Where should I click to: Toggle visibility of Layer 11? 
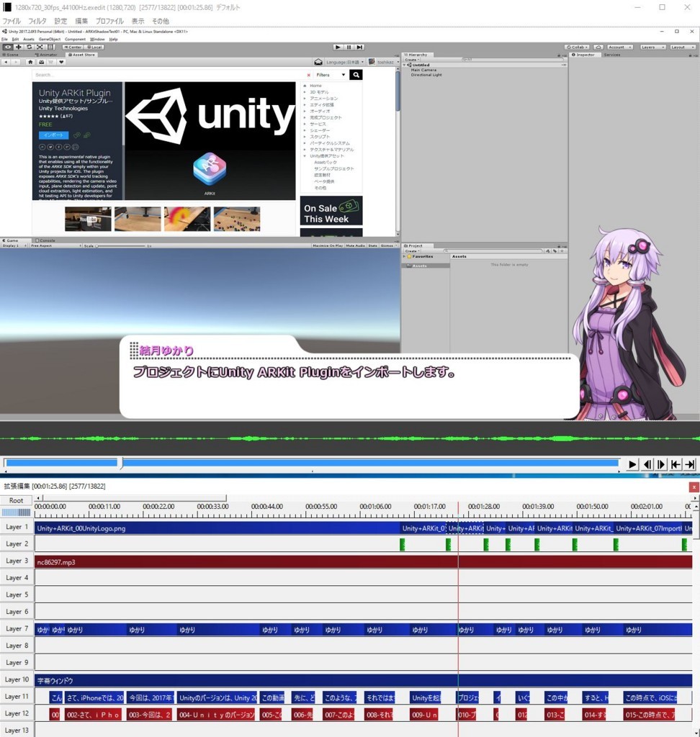17,697
